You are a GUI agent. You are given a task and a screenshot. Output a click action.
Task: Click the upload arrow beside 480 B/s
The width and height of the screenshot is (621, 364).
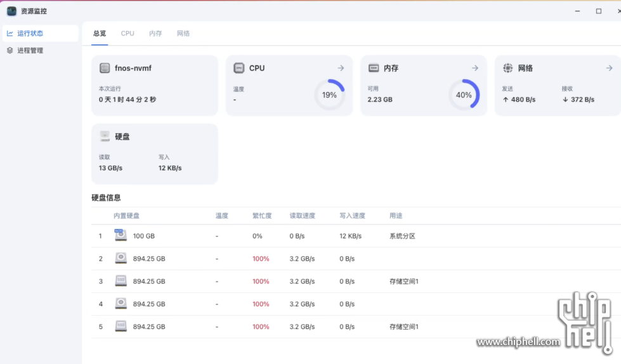506,100
